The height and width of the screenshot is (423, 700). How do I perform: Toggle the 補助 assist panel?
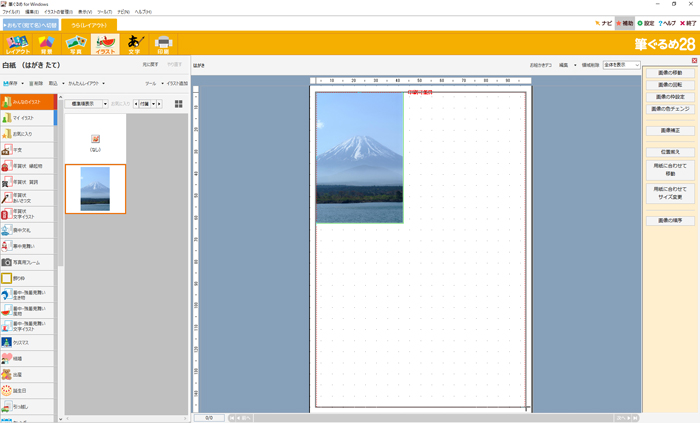[x=625, y=22]
